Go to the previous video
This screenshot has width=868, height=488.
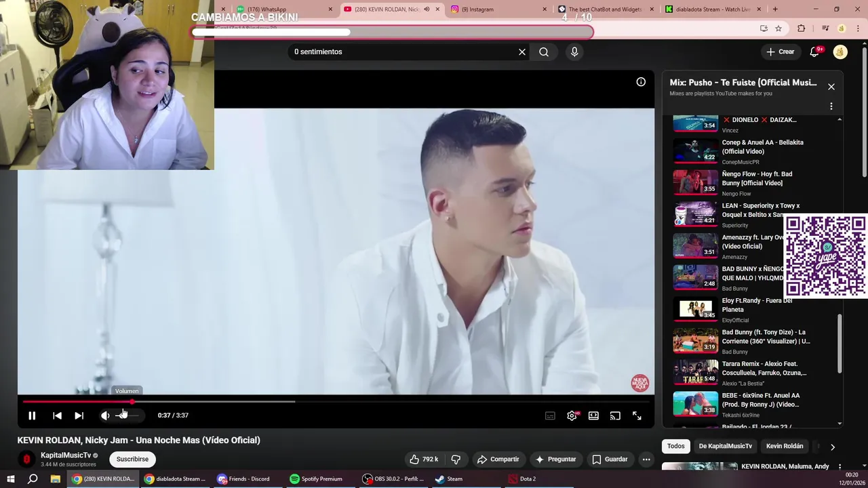[57, 415]
